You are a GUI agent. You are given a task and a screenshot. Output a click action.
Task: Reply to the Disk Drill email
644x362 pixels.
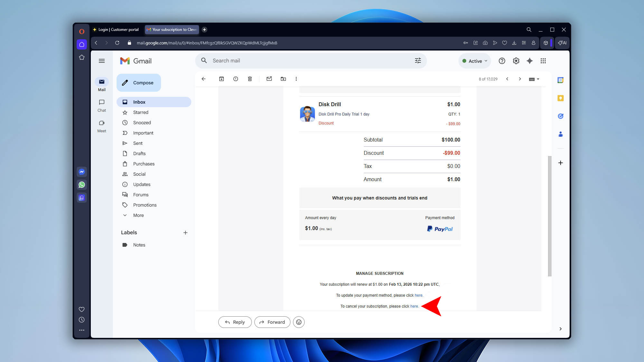coord(235,322)
